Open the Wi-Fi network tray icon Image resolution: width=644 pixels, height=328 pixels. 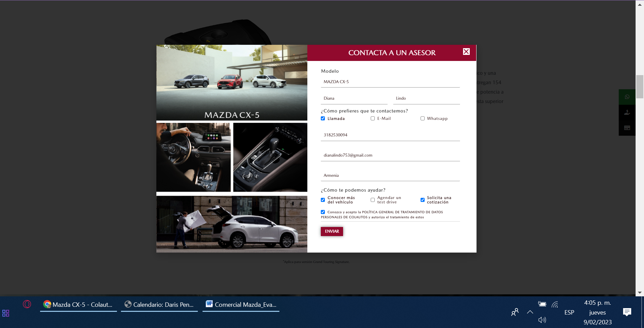tap(555, 304)
